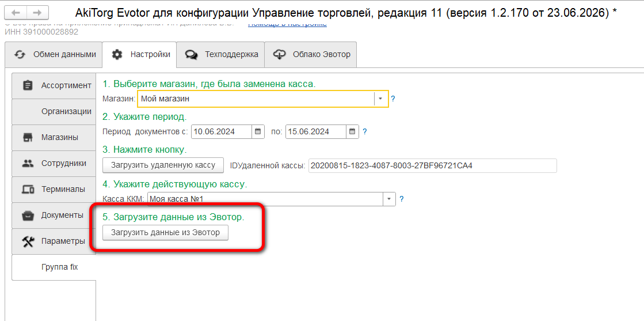Click the archive box icon beside Документы
This screenshot has width=644, height=321.
click(28, 215)
